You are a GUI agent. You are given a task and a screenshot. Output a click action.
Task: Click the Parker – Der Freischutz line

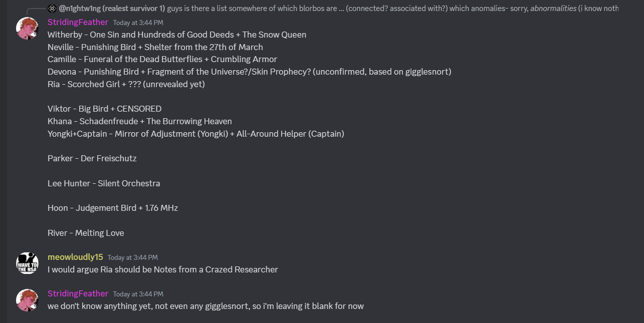click(92, 158)
